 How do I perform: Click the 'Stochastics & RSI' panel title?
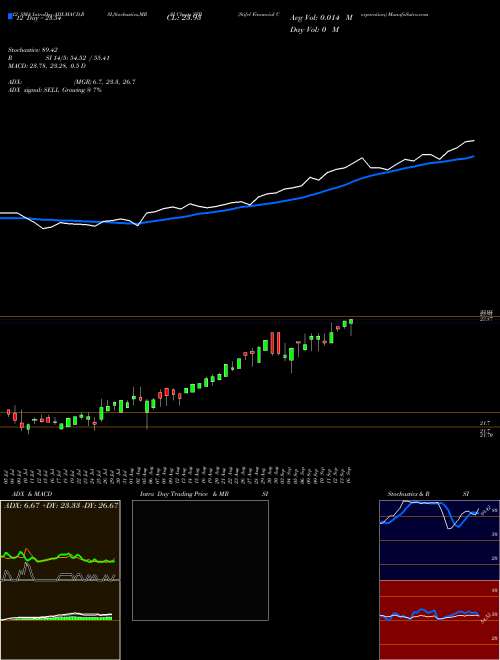[428, 494]
